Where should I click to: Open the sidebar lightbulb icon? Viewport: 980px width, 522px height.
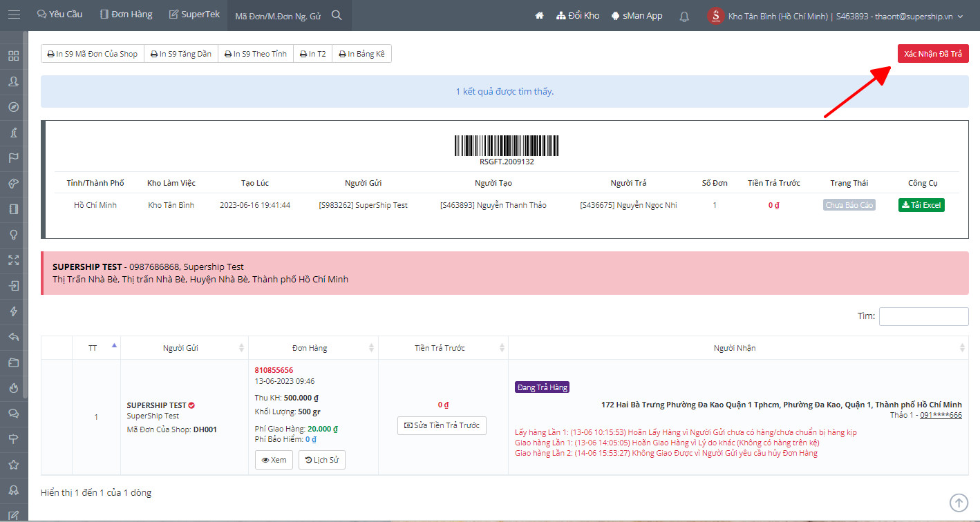[13, 235]
